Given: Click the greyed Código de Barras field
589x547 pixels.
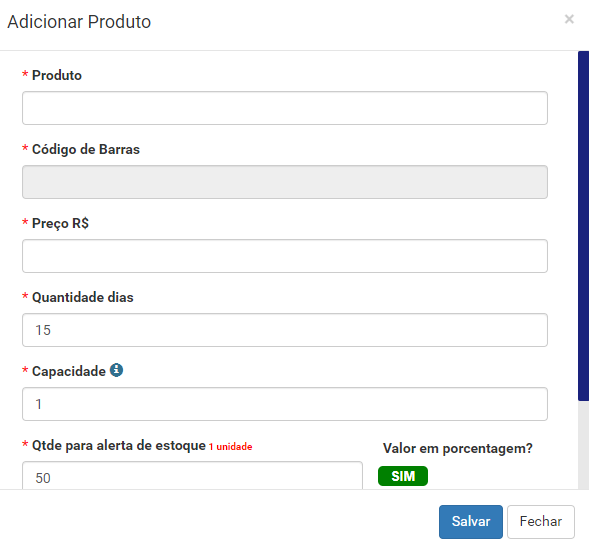Looking at the screenshot, I should pos(285,182).
